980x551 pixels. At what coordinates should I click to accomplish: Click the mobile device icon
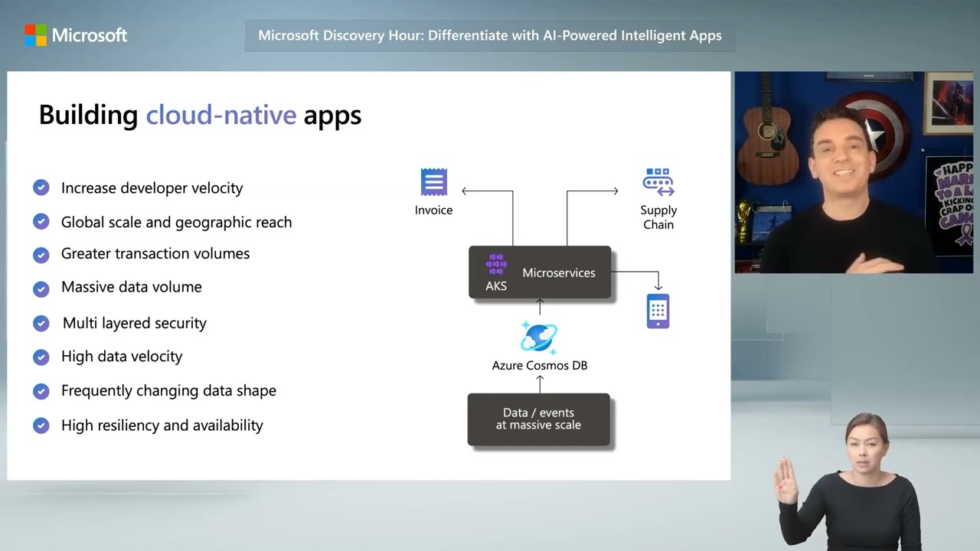click(x=658, y=311)
